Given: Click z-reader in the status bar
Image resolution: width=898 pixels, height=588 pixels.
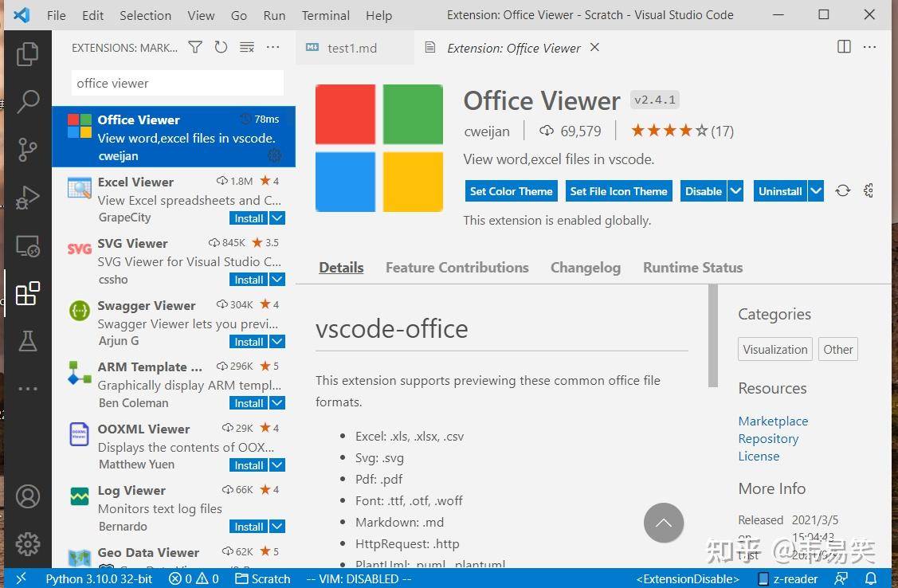Looking at the screenshot, I should [787, 579].
